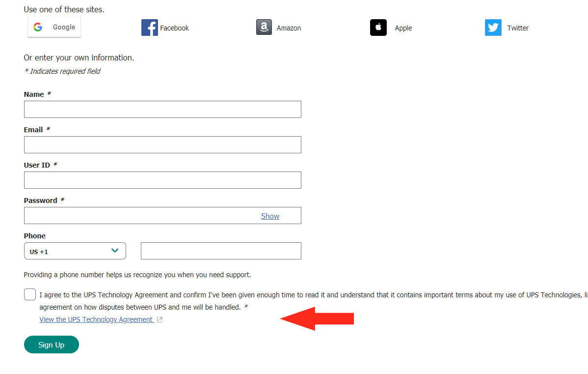Focus the User ID input field
This screenshot has width=588, height=374.
coord(162,180)
